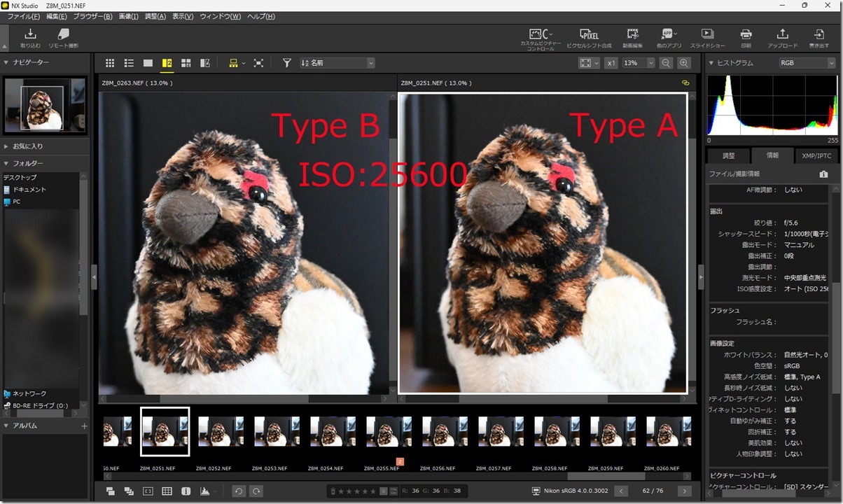Select ネットワーク in the folder tree
The width and height of the screenshot is (843, 504).
pos(25,393)
